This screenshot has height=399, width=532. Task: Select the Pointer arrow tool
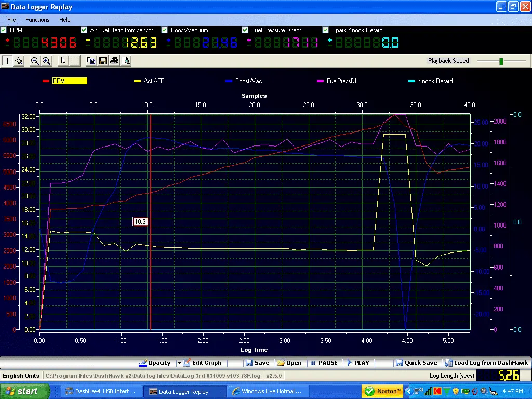point(62,61)
